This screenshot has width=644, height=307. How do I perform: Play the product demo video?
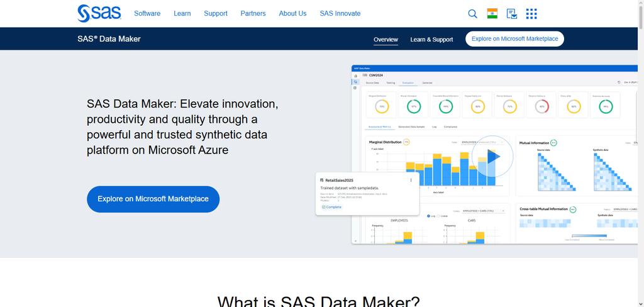pos(492,157)
